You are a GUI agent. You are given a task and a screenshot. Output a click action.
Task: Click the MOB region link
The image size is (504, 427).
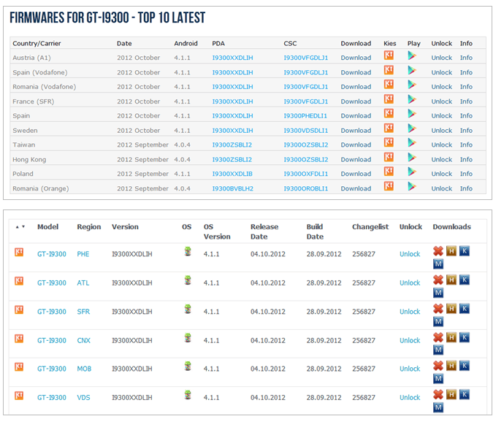coord(84,369)
